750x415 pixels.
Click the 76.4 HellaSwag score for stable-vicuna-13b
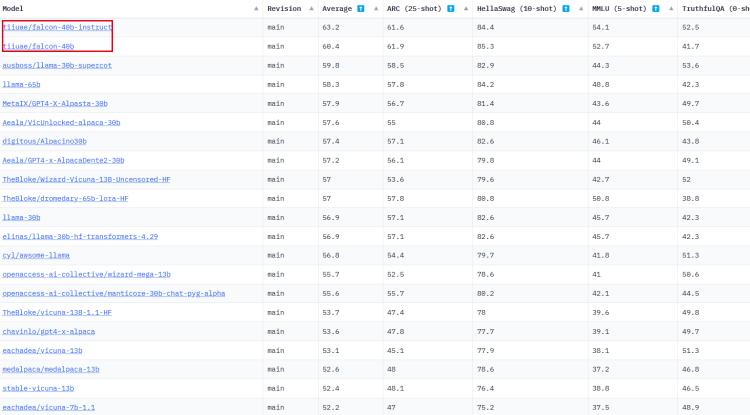[x=485, y=388]
